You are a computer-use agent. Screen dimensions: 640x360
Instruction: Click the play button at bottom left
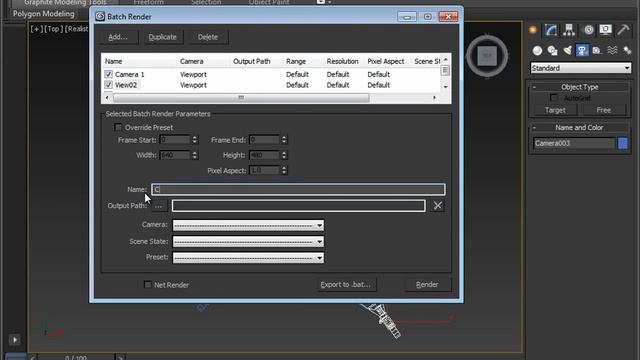[14, 340]
